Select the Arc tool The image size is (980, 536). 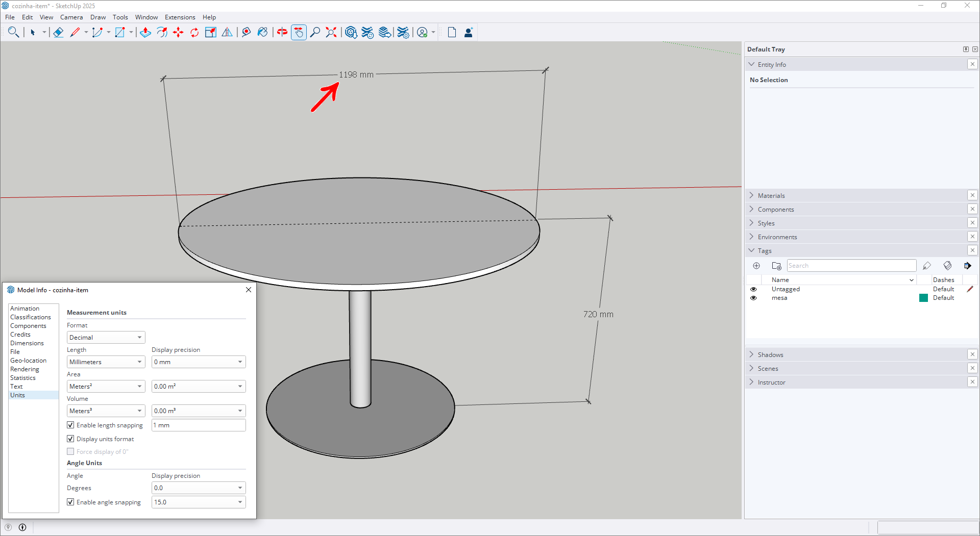tap(97, 32)
